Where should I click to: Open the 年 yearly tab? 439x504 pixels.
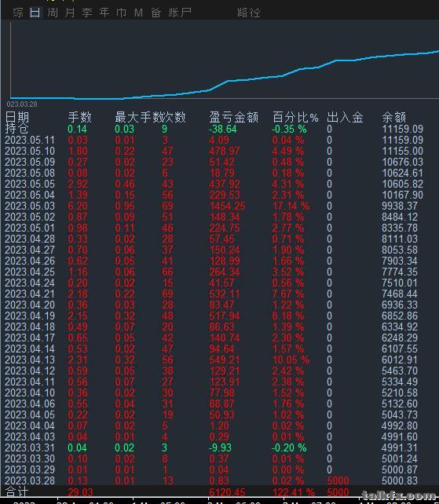104,13
